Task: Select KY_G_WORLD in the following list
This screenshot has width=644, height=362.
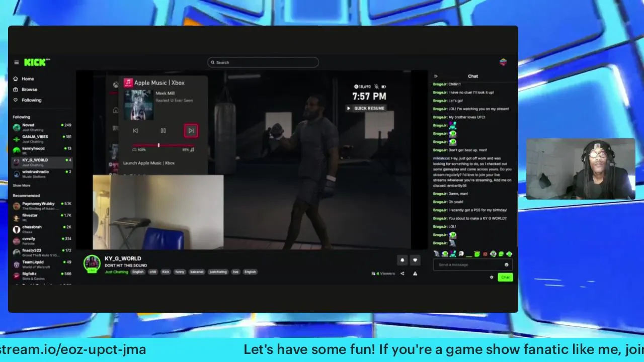Action: pyautogui.click(x=42, y=162)
